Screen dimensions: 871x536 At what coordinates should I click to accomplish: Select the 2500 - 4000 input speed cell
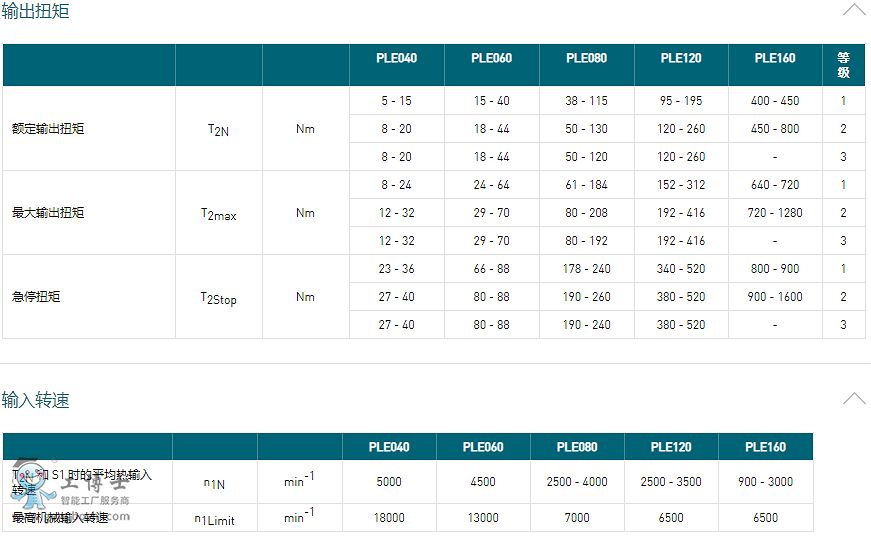coord(577,482)
